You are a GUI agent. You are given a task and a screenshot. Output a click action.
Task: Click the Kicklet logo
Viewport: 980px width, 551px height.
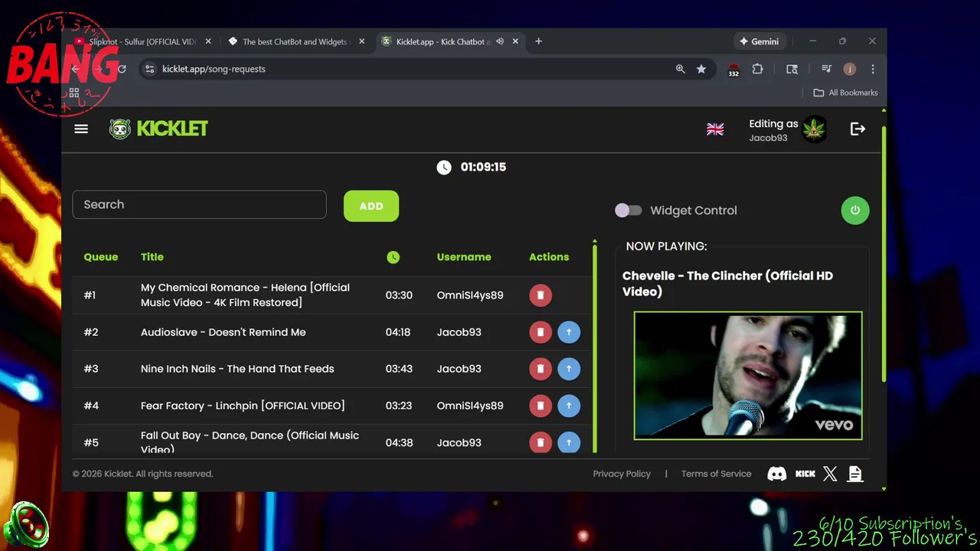[x=158, y=129]
